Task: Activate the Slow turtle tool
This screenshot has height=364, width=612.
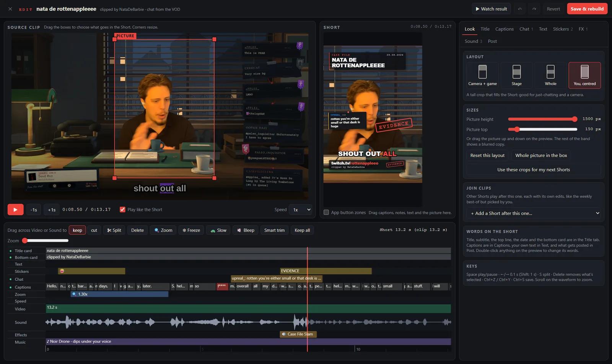Action: tap(218, 230)
